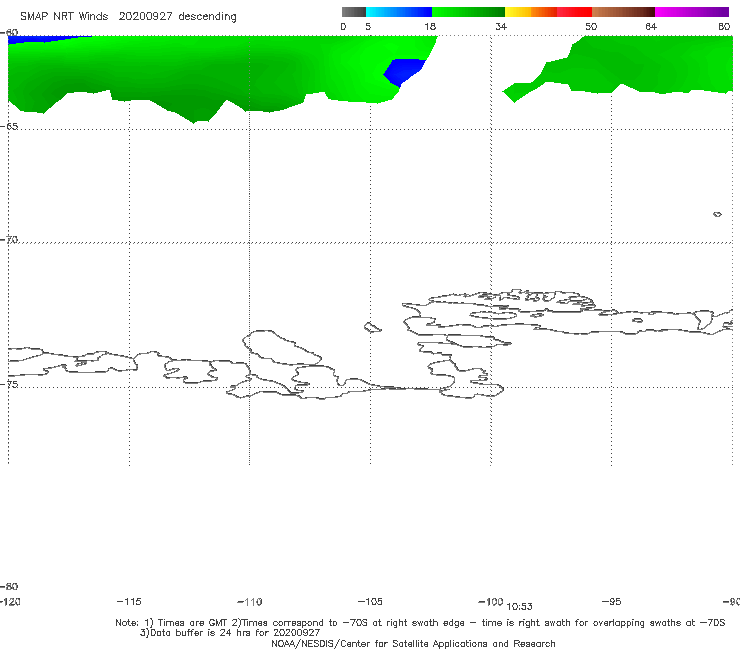This screenshot has height=650, width=740.
Task: Click the credit 'NOAA/NESDIS/Center for Satellite Applications and Research'
Action: pos(413,644)
